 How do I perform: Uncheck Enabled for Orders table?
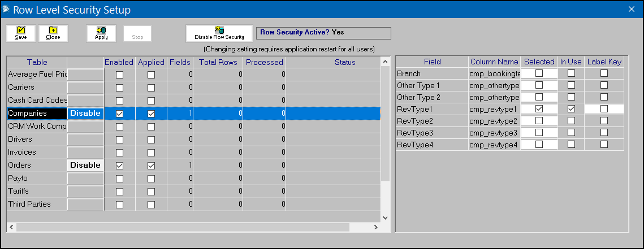119,165
